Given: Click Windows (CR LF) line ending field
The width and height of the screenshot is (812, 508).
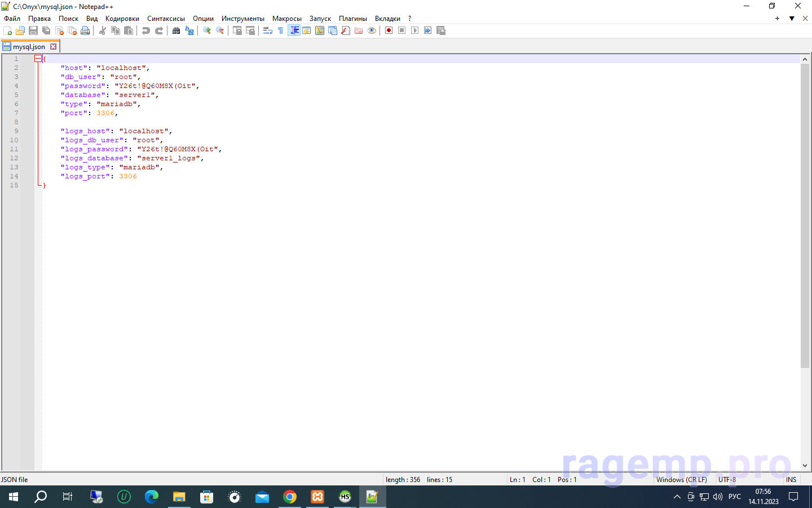Looking at the screenshot, I should [681, 480].
